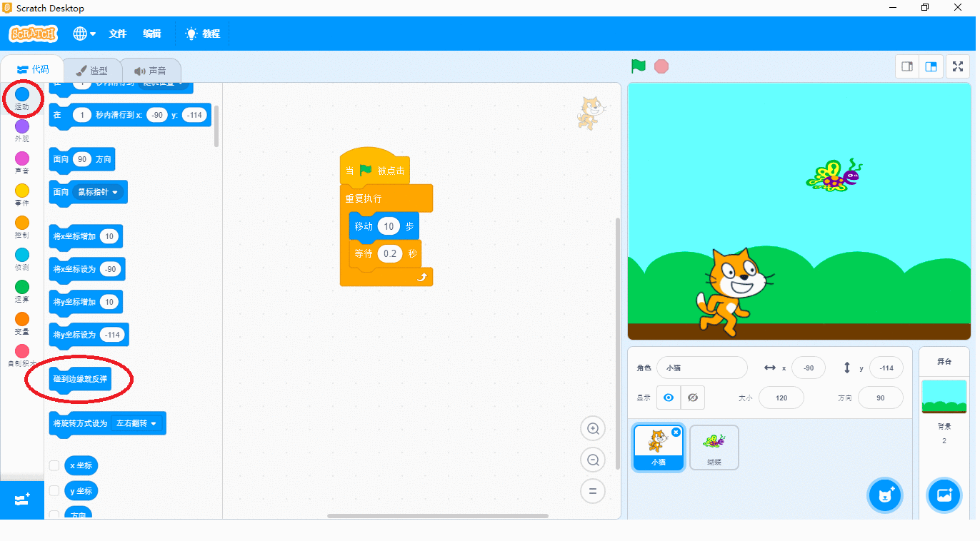Reset workspace zoom with equals button
The width and height of the screenshot is (980, 541).
[x=593, y=491]
